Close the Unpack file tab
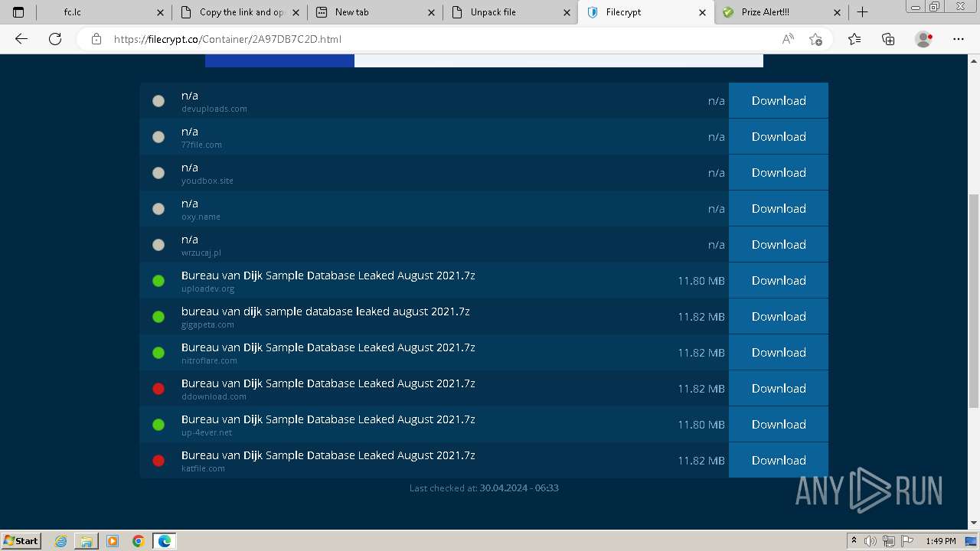The height and width of the screenshot is (551, 980). pos(567,12)
